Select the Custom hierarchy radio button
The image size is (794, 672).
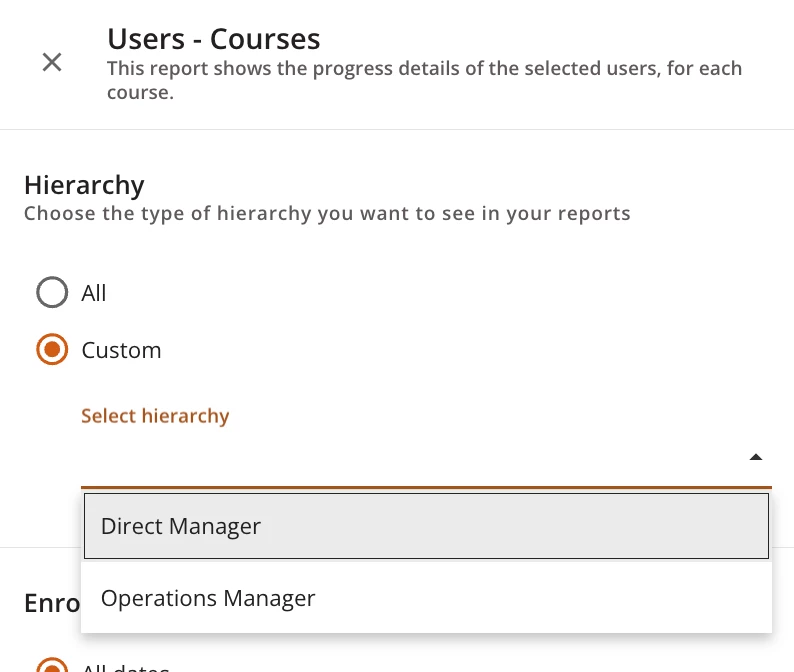pos(52,350)
